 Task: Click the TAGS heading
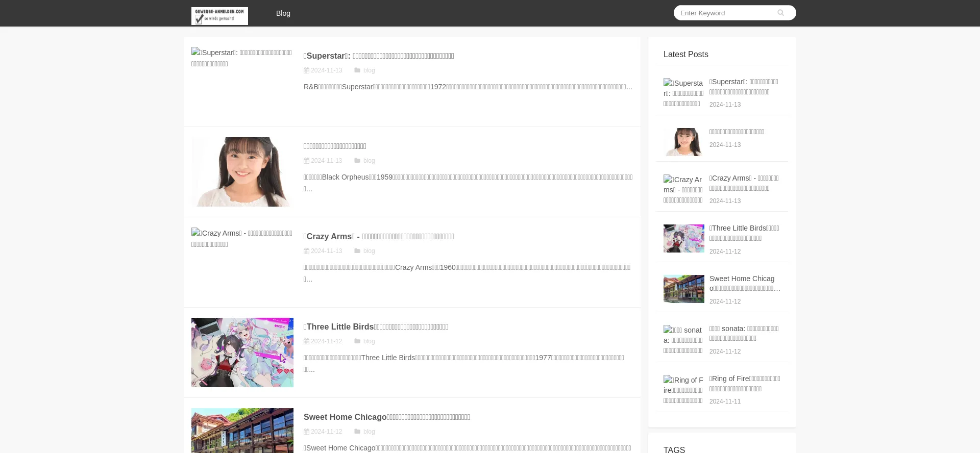[x=674, y=449]
